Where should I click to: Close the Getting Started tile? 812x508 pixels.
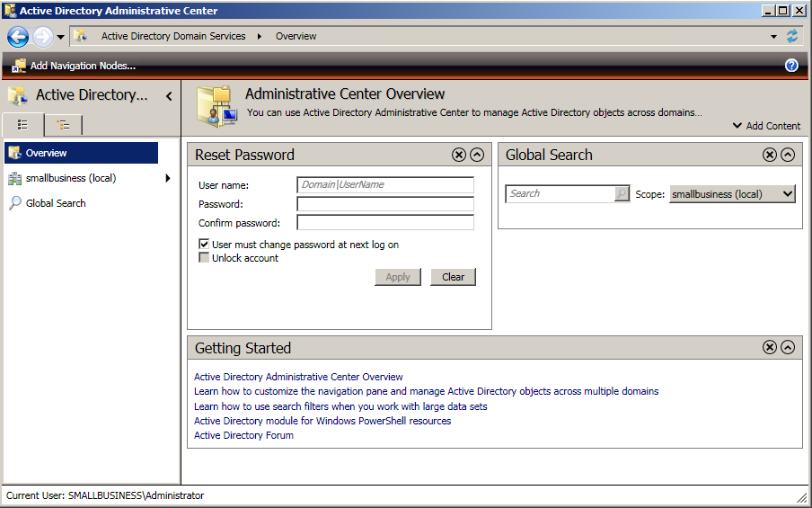(770, 347)
